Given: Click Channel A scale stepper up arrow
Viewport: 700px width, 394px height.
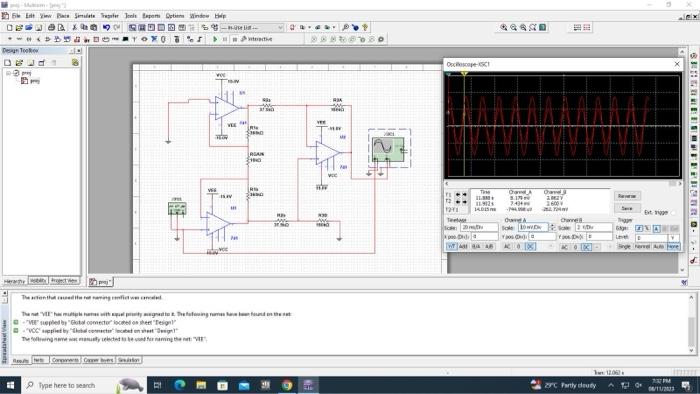Looking at the screenshot, I should pyautogui.click(x=553, y=225).
